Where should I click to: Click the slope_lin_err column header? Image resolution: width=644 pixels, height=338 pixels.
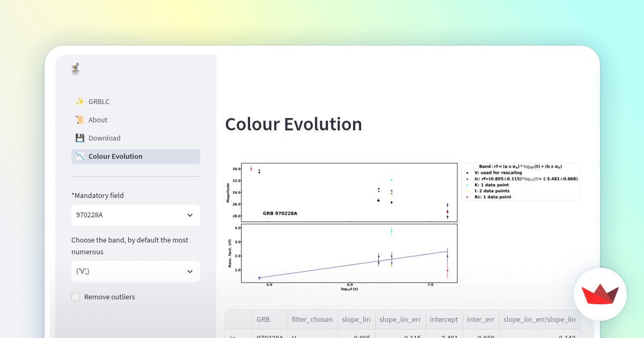400,319
